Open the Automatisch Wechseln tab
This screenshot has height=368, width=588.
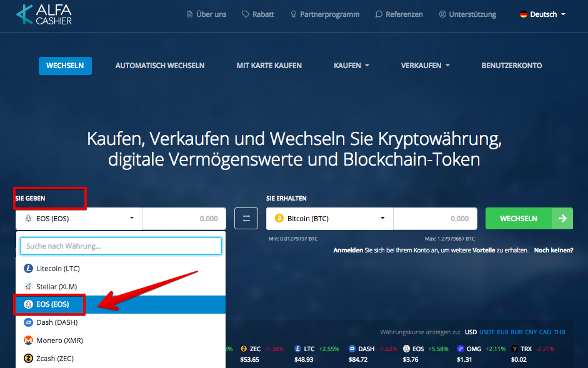(160, 66)
